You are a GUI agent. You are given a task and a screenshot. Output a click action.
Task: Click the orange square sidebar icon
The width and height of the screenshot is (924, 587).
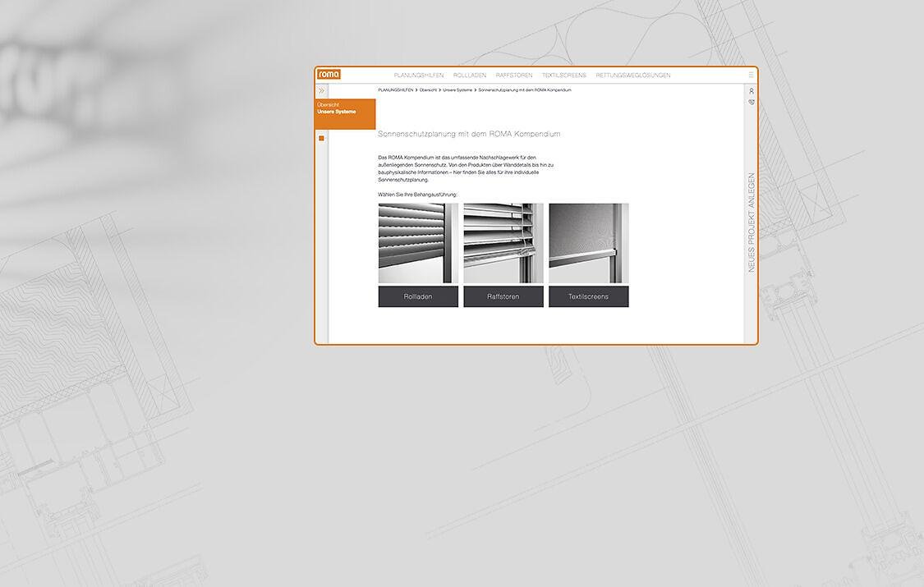click(321, 139)
